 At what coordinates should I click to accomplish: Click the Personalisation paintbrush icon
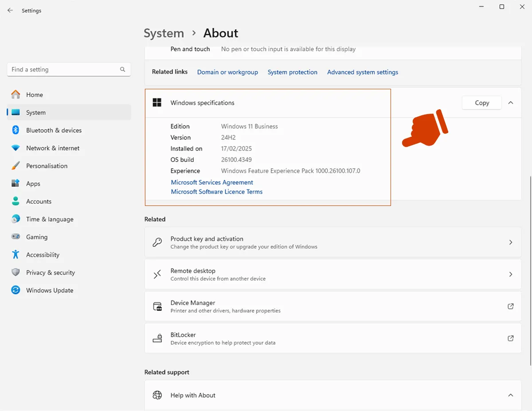[16, 166]
